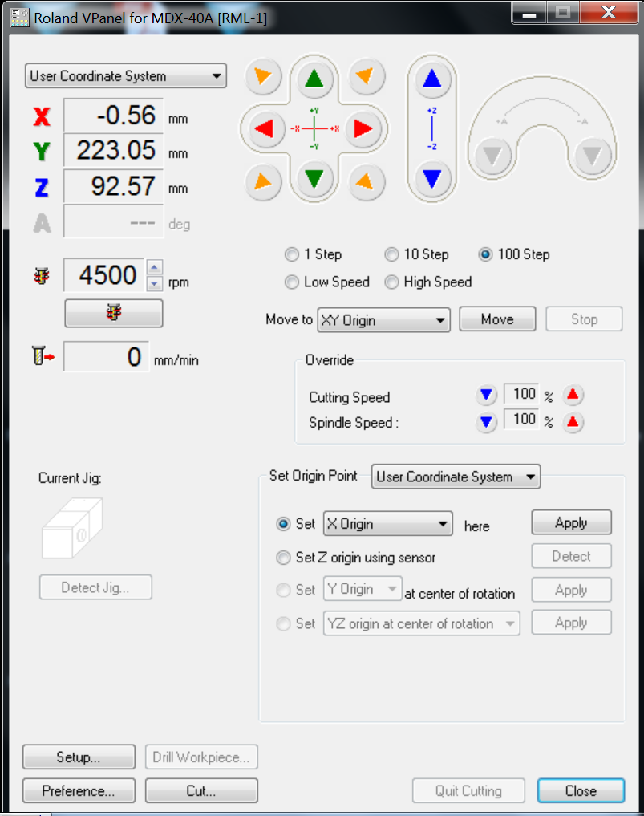Click the Detect Jig button
This screenshot has height=816, width=644.
tap(95, 587)
